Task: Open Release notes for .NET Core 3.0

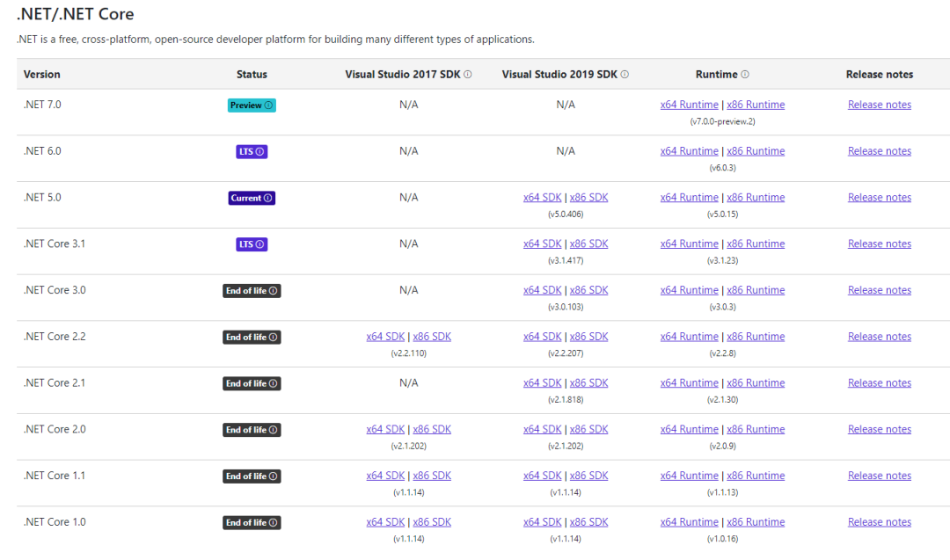Action: 880,291
